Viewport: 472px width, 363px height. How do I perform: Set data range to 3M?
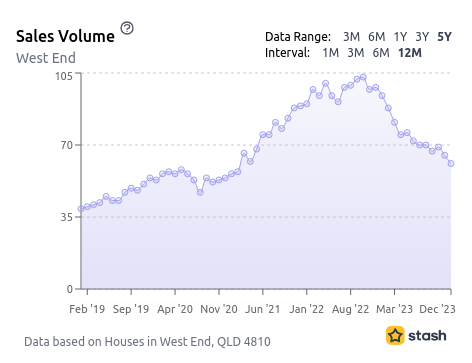click(352, 37)
